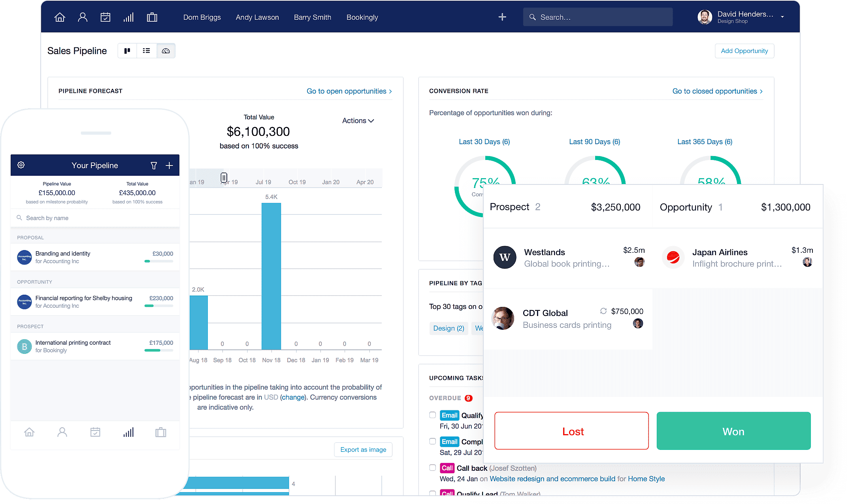The height and width of the screenshot is (504, 848).
Task: Open the calendar tasks icon in top navbar
Action: coord(106,17)
